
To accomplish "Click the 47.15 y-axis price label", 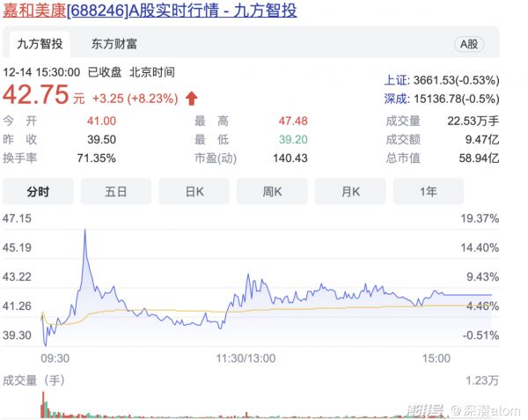I will 17,218.
